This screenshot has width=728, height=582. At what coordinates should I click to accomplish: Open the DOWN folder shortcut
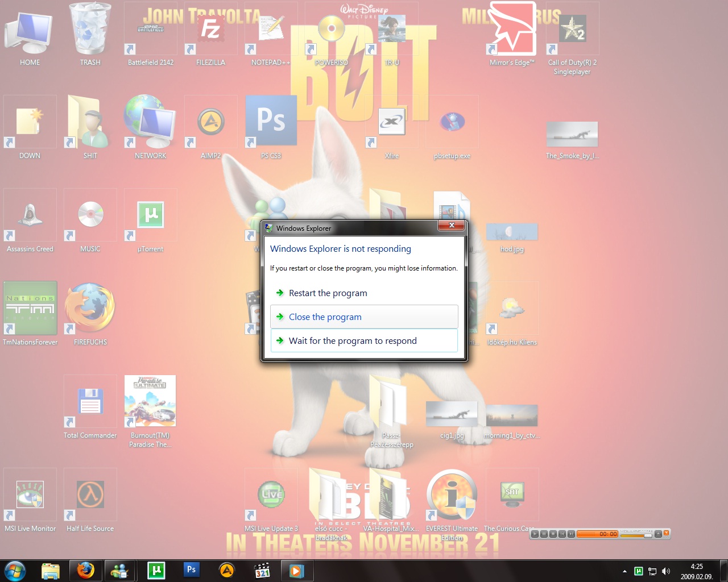30,128
